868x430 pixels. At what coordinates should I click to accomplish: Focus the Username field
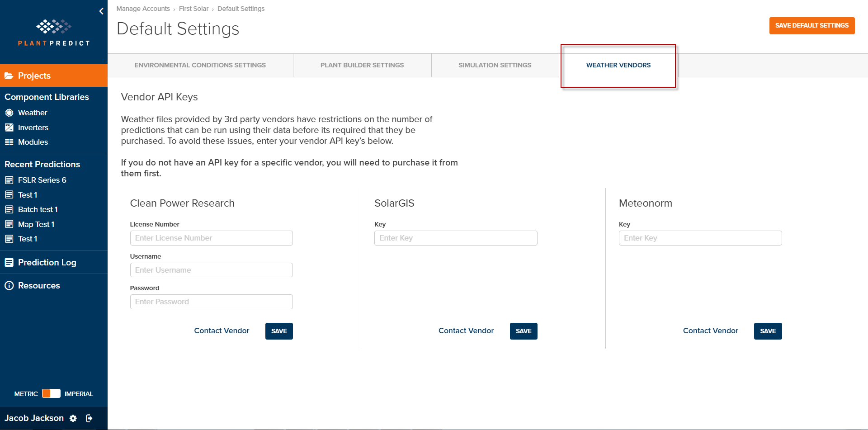212,270
